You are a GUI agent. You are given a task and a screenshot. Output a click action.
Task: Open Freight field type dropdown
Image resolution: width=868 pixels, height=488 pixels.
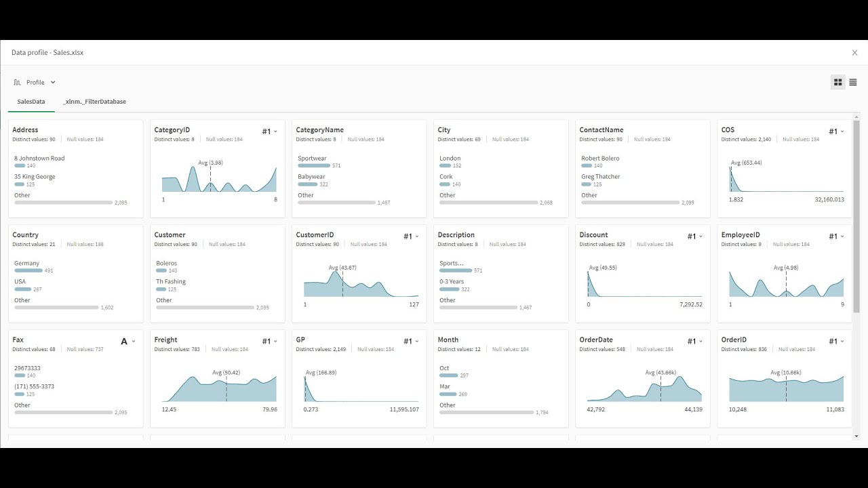click(270, 342)
